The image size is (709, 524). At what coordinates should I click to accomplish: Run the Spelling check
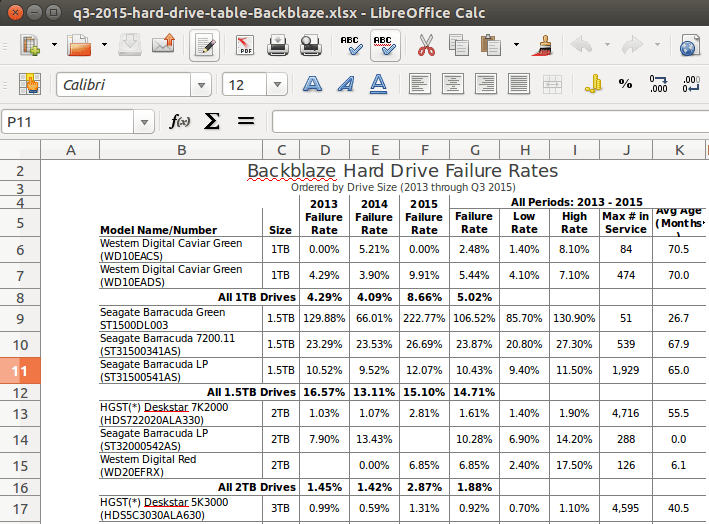tap(351, 45)
